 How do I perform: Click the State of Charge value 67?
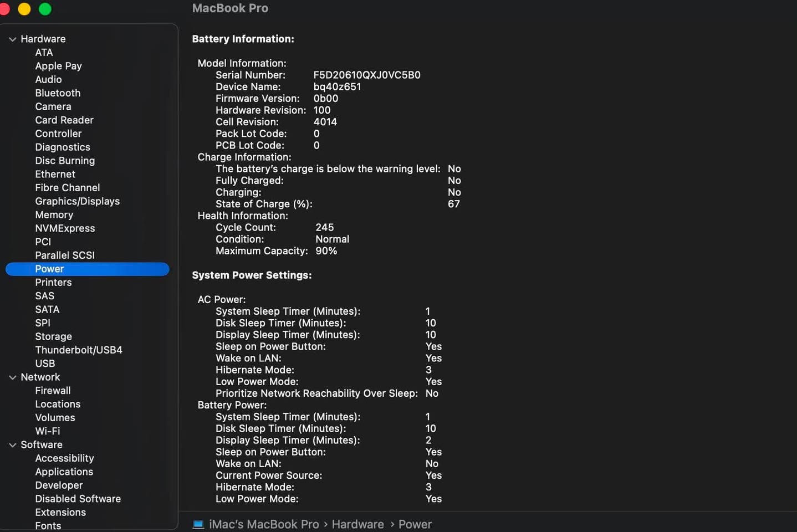click(453, 204)
